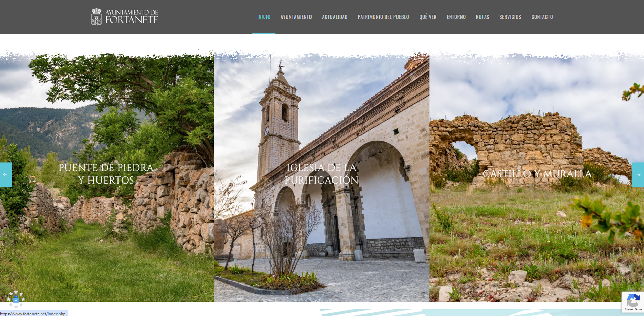Screen dimensions: 644x316
Task: Open the AYUNTAMIENTO dropdown menu
Action: point(296,17)
